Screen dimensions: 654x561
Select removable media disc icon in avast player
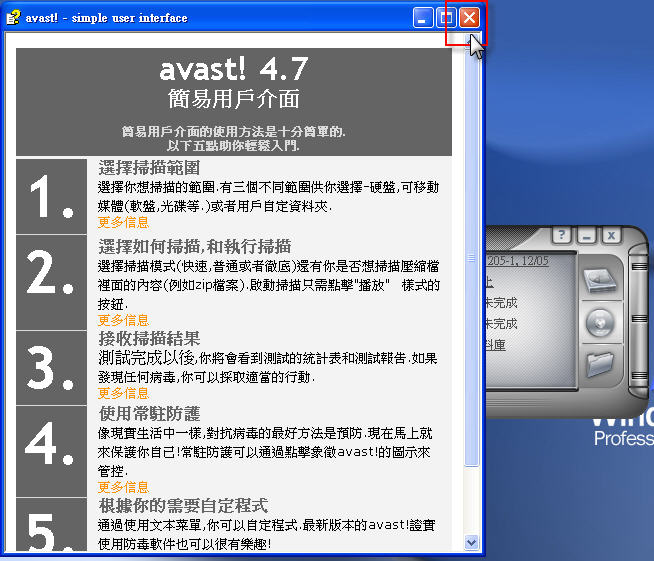point(600,323)
